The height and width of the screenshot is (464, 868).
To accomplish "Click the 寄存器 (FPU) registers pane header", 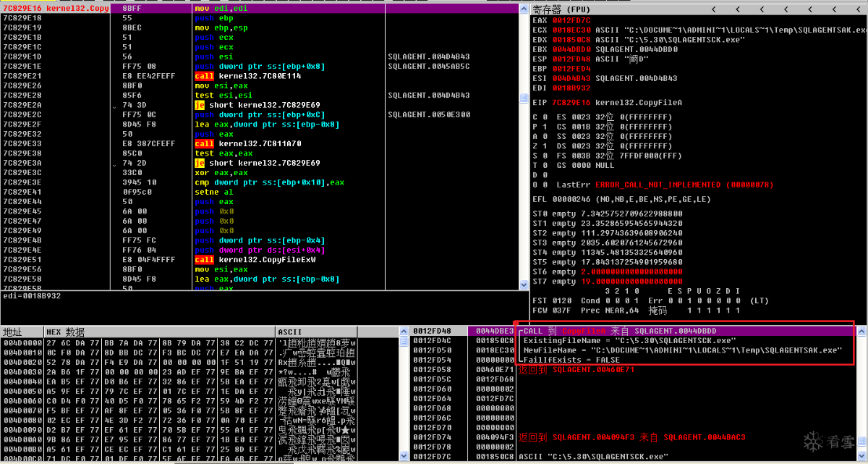I will (562, 9).
